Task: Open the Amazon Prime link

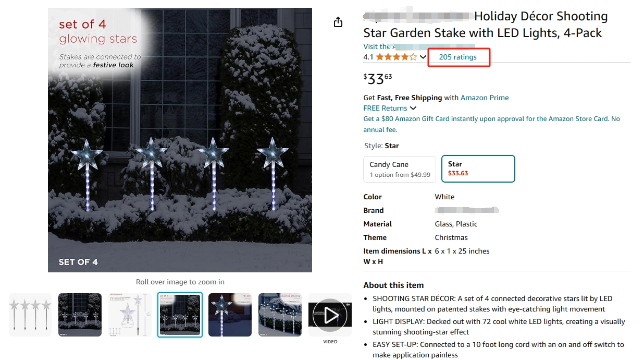Action: pos(485,98)
